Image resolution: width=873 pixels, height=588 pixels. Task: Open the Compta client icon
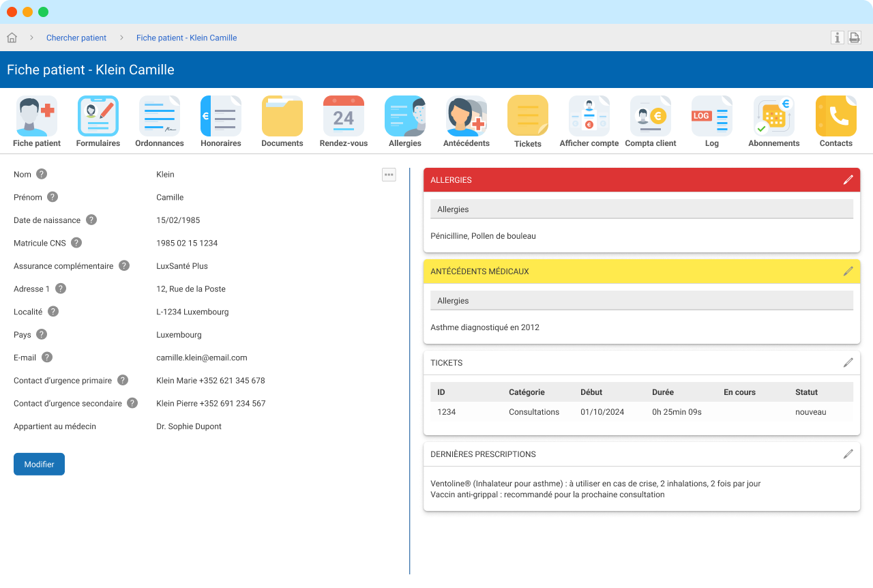coord(651,116)
